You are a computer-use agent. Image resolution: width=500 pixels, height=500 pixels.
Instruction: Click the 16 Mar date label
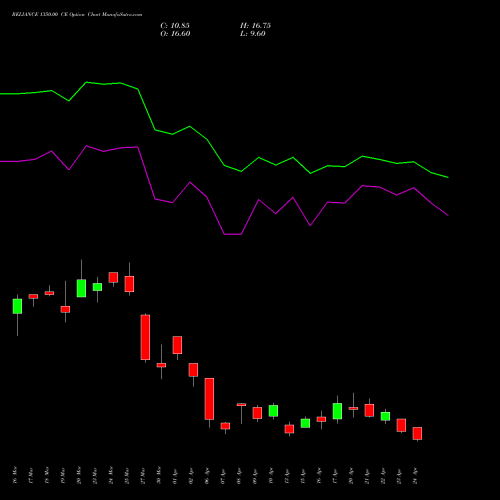(15, 475)
